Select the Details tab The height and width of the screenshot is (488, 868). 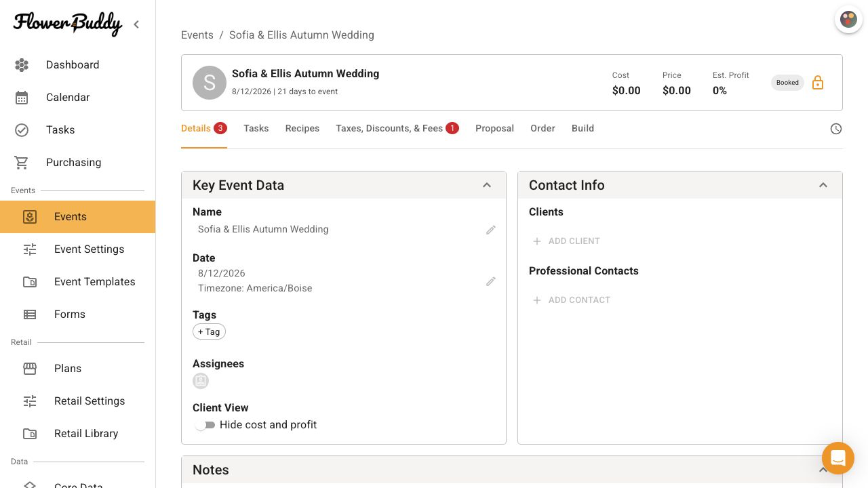pos(203,128)
